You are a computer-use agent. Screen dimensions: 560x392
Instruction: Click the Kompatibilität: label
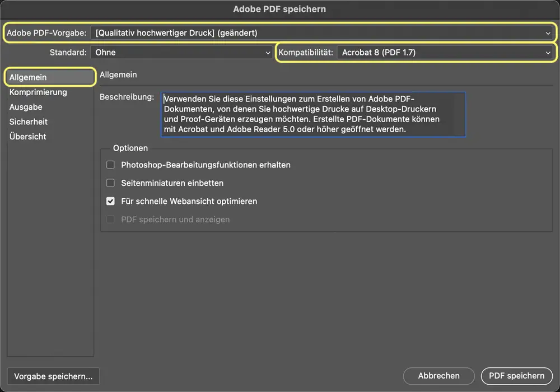pos(306,53)
